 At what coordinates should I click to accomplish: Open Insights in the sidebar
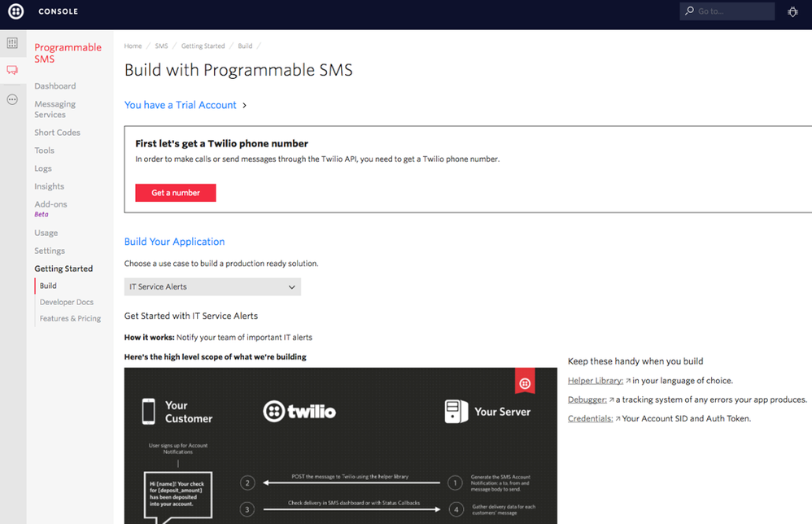click(49, 186)
